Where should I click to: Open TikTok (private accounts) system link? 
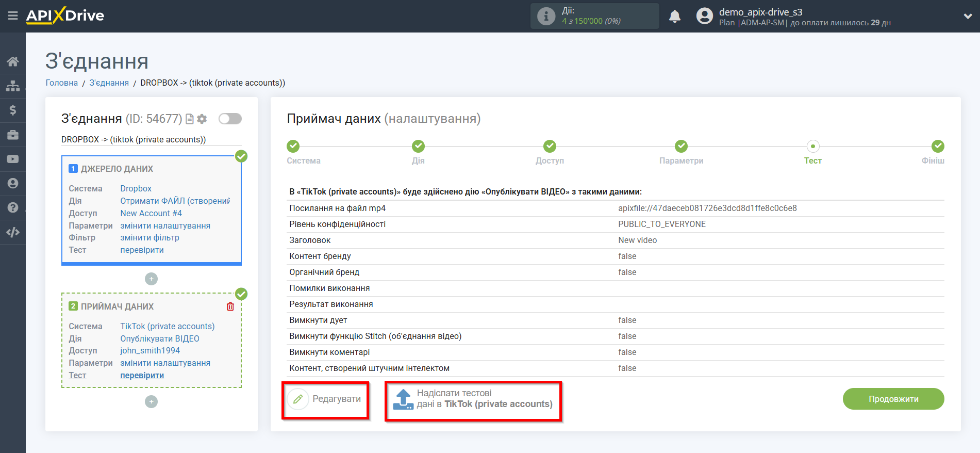click(x=168, y=326)
